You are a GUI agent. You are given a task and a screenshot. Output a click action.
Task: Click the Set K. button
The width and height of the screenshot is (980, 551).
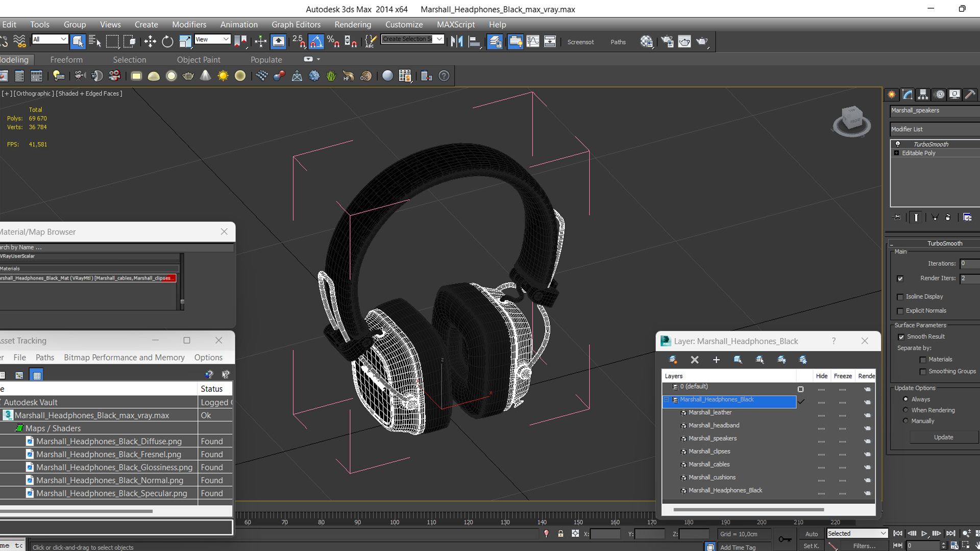coord(812,546)
